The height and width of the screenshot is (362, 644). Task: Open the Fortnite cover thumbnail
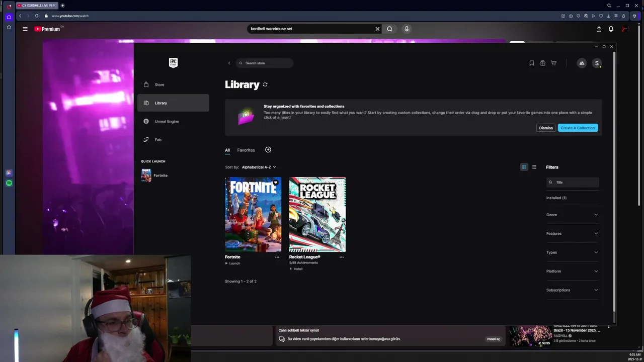pos(253,214)
